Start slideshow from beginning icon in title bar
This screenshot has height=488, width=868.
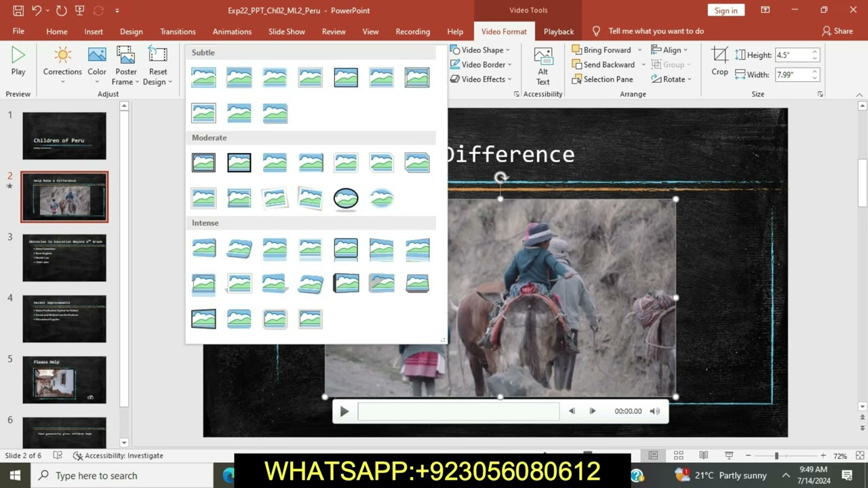(x=80, y=10)
